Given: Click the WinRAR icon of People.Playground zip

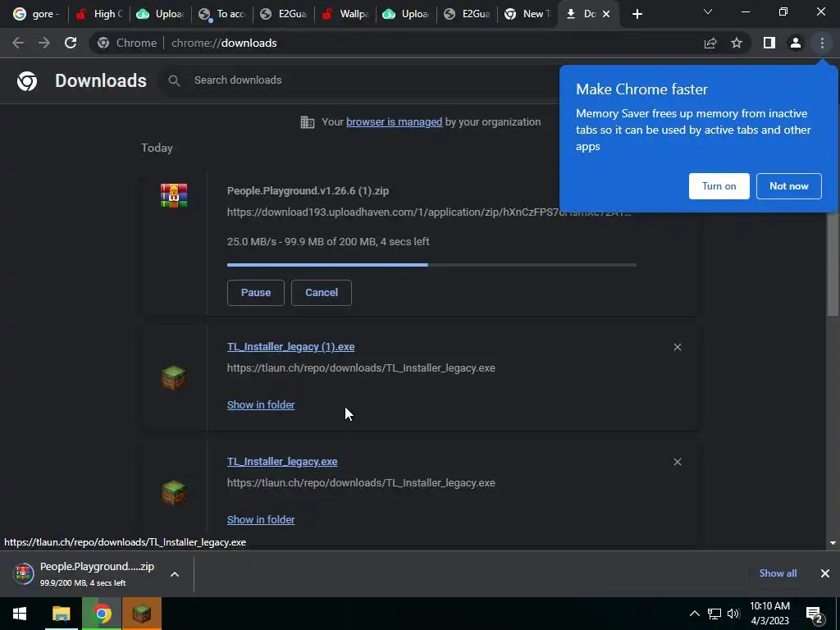Looking at the screenshot, I should coord(174,195).
